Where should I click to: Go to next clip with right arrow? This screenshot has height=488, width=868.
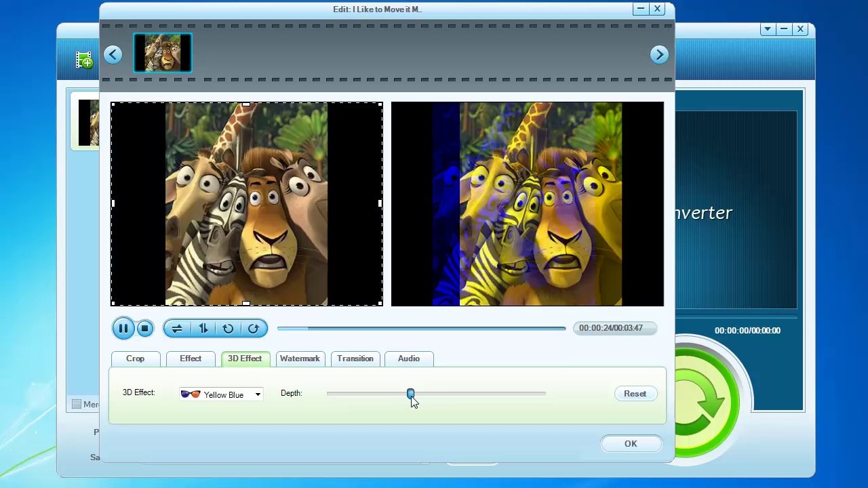point(659,55)
